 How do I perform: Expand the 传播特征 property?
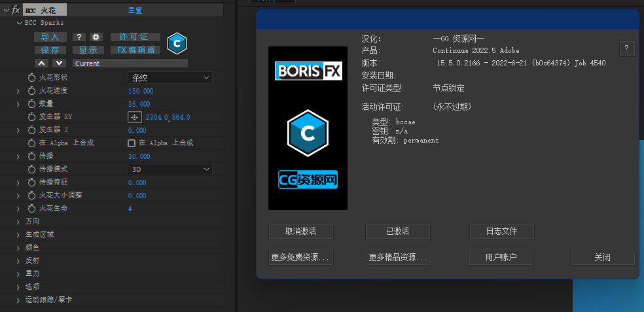18,182
